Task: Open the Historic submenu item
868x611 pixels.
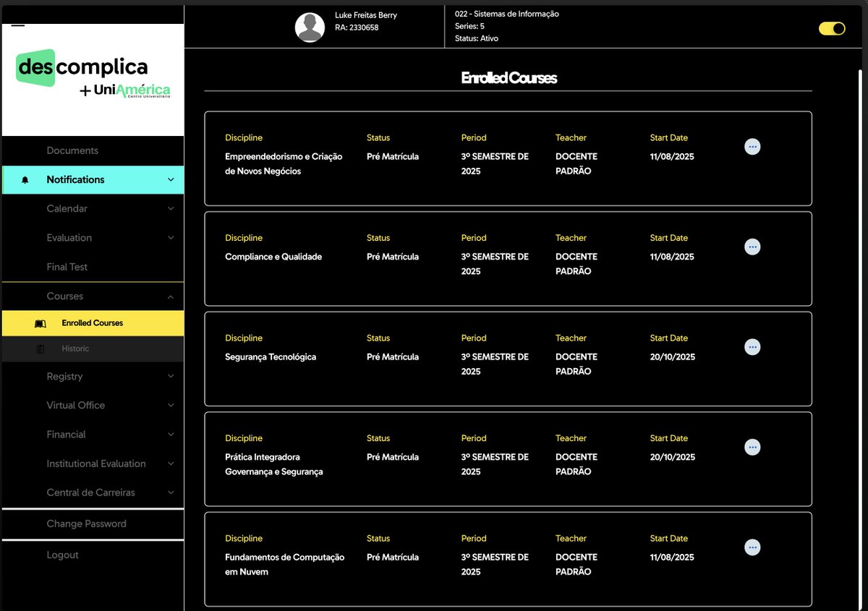Action: coord(93,349)
